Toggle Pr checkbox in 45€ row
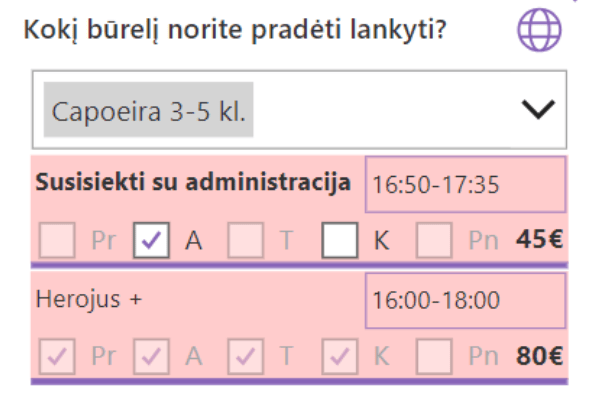 pos(57,240)
